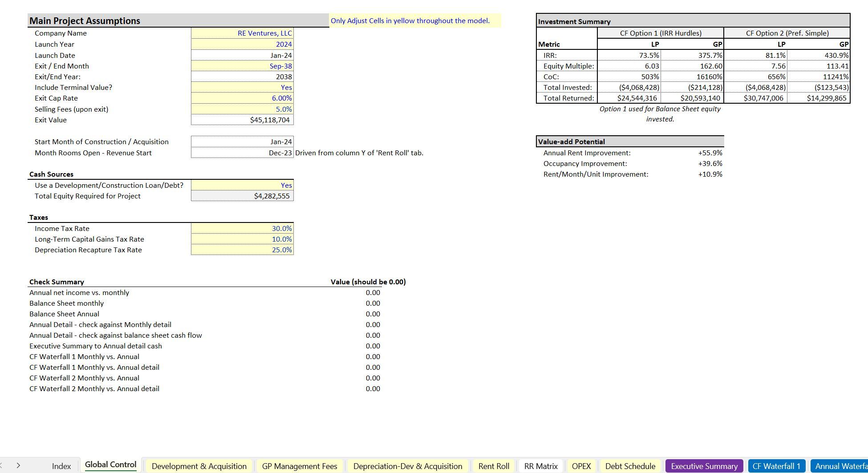868x473 pixels.
Task: Select the GP IRR value 375.7%
Action: (x=692, y=55)
